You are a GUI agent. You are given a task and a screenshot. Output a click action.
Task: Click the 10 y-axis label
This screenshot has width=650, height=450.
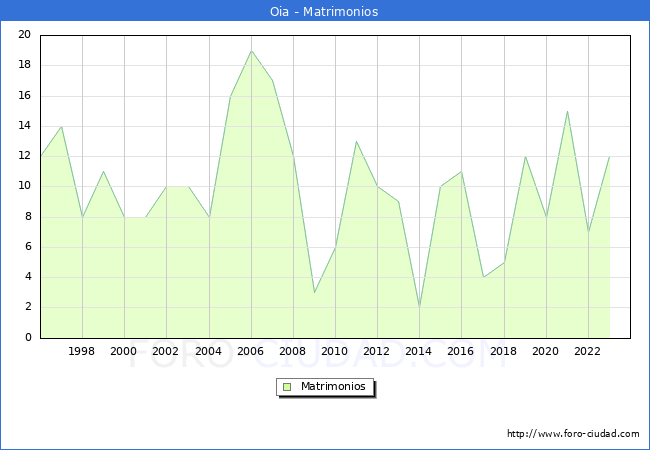pos(25,186)
